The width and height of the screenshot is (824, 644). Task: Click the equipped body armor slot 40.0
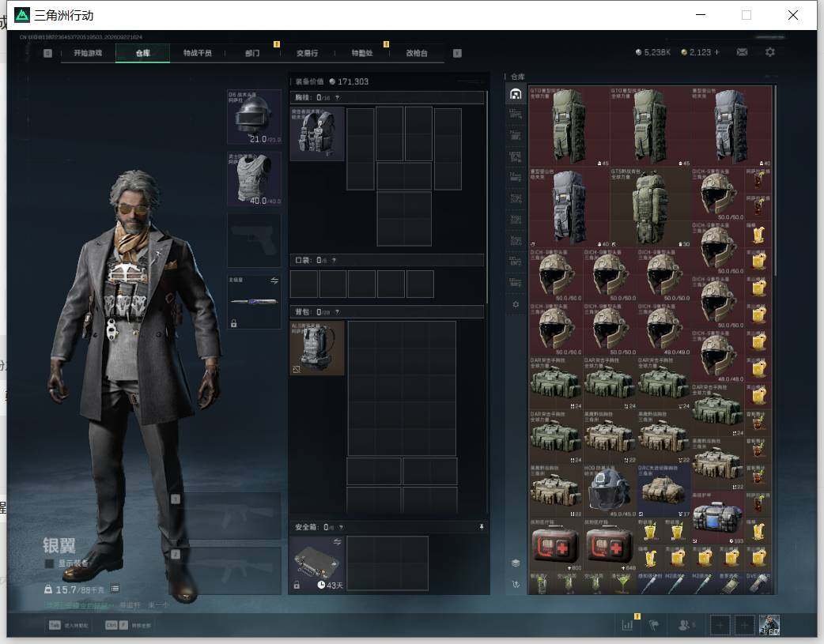point(254,179)
